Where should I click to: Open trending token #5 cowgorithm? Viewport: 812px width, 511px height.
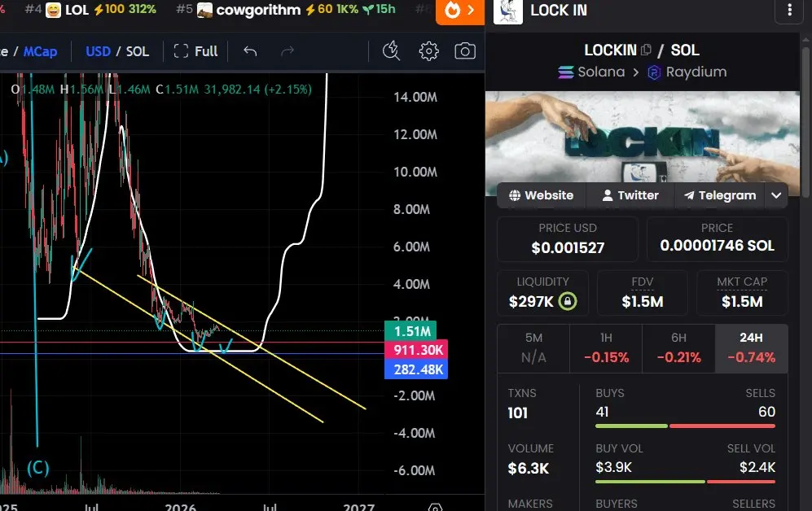(285, 9)
